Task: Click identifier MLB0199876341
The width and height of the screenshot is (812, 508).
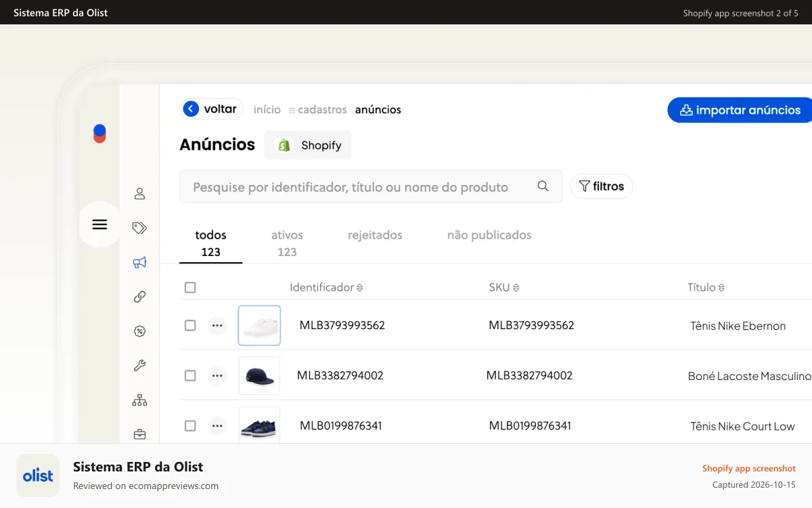Action: (x=341, y=425)
